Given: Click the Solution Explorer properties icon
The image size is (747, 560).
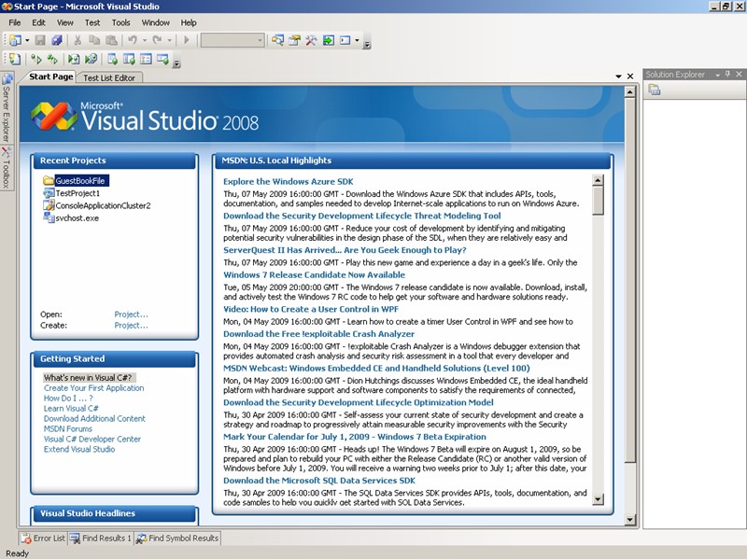Looking at the screenshot, I should point(655,90).
